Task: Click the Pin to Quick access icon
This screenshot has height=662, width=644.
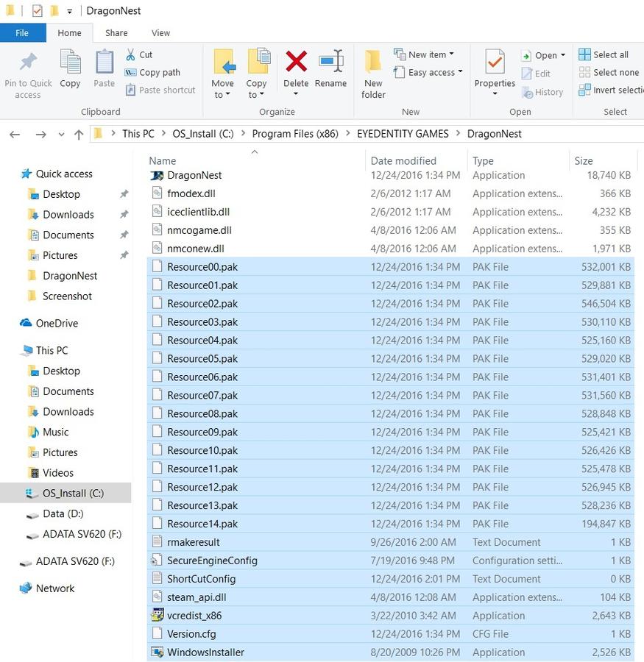Action: (28, 62)
